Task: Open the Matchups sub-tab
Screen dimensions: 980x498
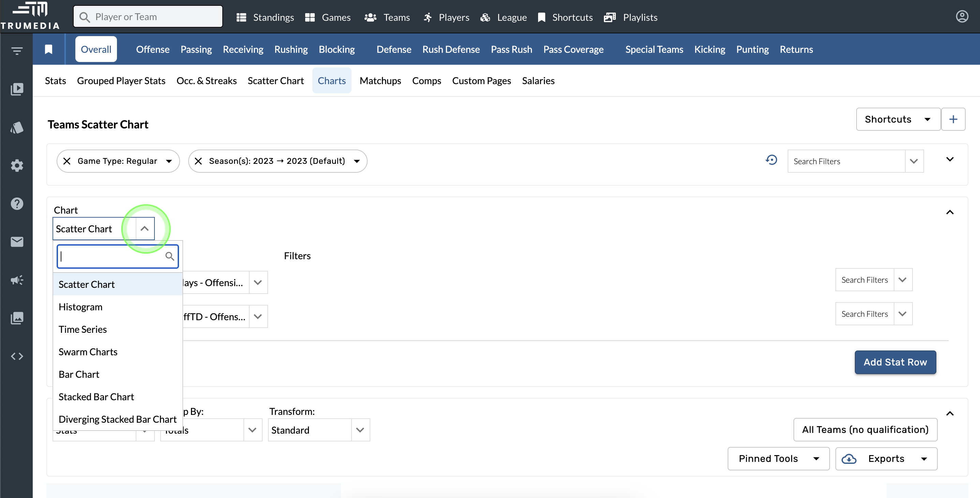Action: point(380,81)
